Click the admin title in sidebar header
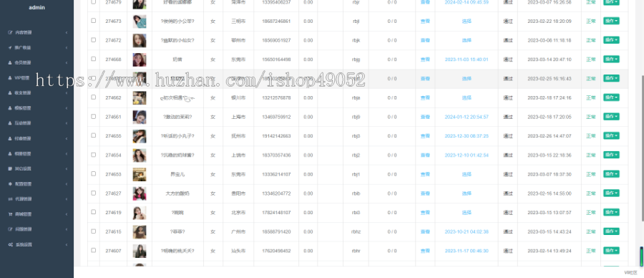 37,7
